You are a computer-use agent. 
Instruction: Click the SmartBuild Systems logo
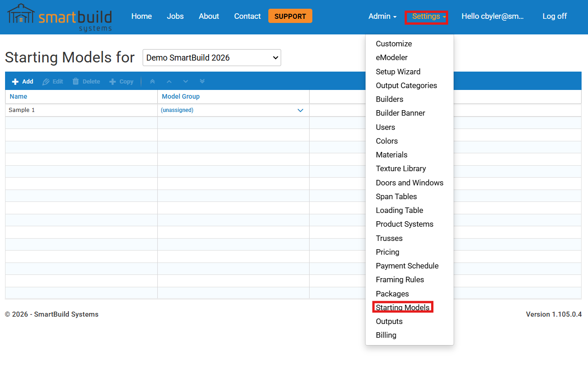tap(60, 17)
